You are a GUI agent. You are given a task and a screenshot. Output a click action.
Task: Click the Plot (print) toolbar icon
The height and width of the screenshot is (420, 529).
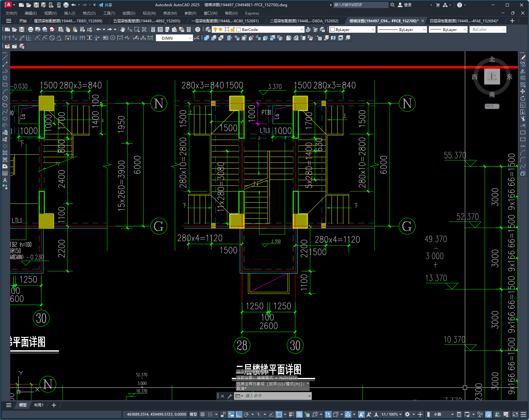[30, 29]
